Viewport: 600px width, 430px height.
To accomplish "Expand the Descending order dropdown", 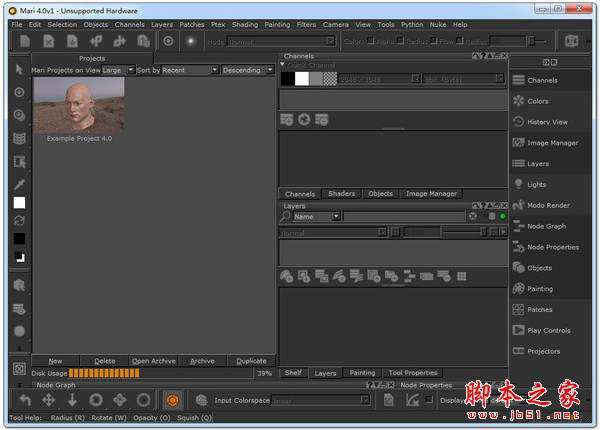I will point(248,70).
